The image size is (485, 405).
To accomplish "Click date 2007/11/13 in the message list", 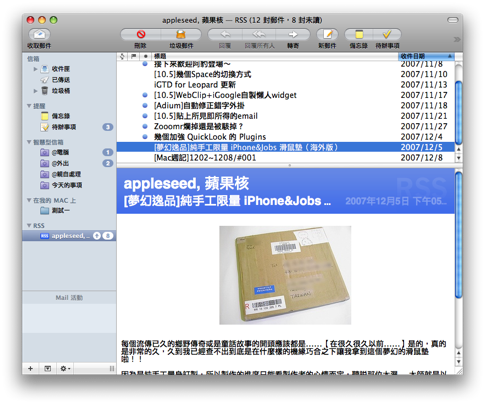I will point(424,85).
